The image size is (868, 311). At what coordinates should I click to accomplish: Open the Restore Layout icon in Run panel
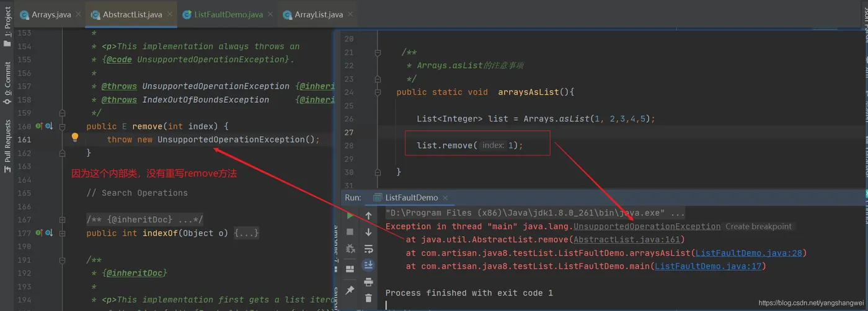click(350, 269)
